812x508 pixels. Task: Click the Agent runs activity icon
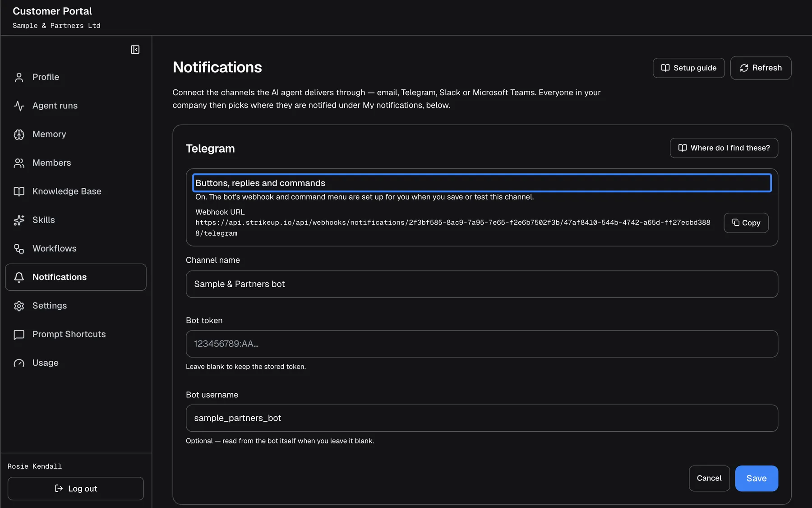19,106
